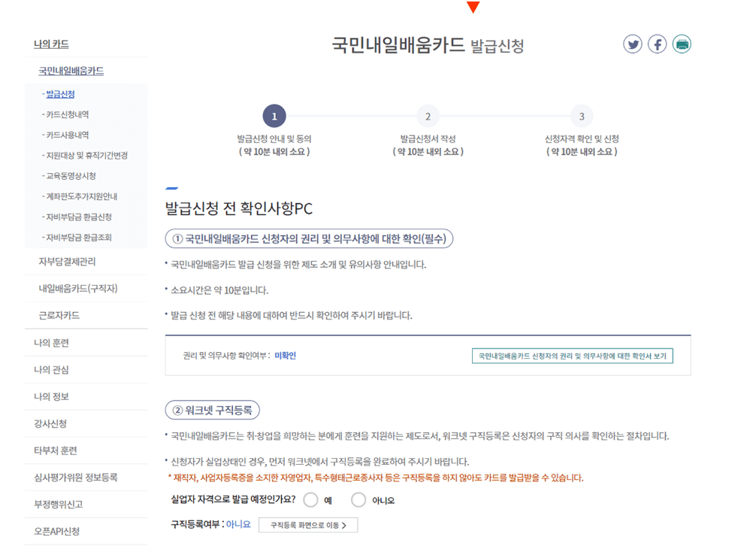
Task: Click the ② 워크넷 구직등록 badge
Action: tap(213, 410)
